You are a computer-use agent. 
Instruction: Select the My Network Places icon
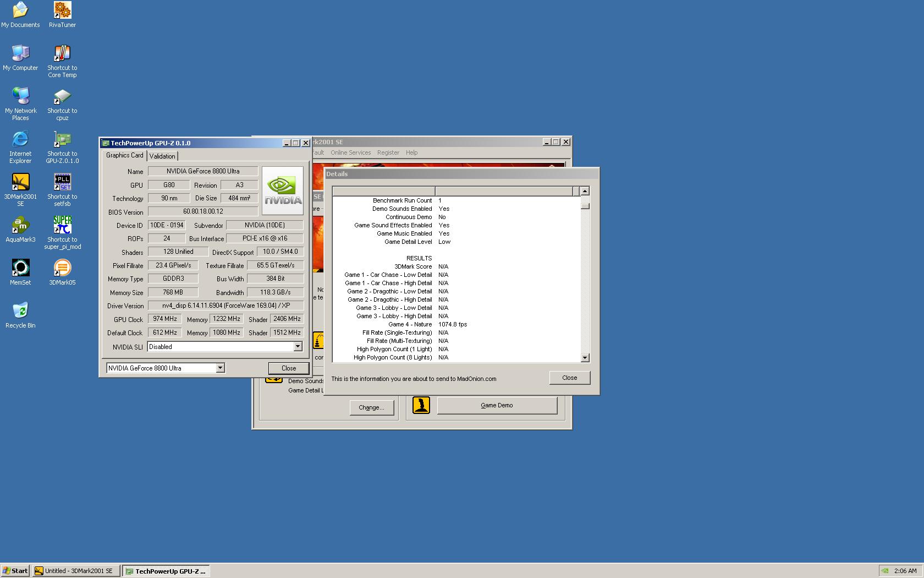20,104
